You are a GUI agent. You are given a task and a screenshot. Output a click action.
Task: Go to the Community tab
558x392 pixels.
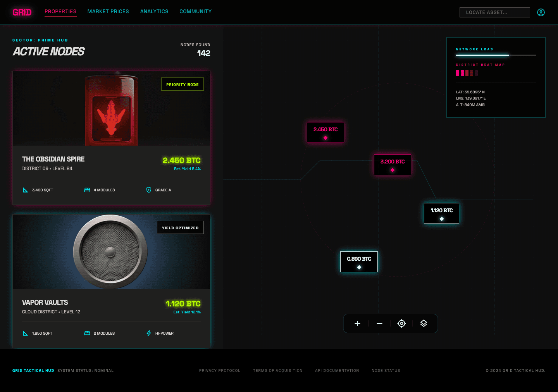tap(195, 12)
